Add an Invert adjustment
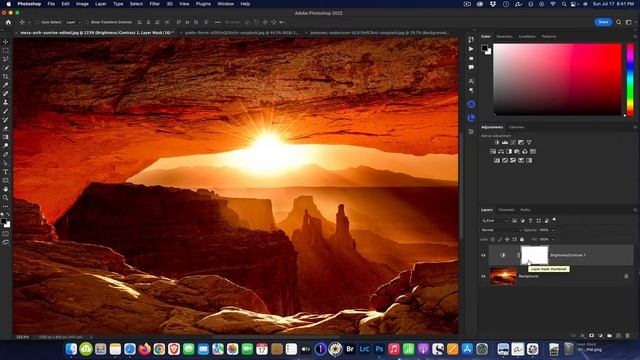Viewport: 640px width, 360px height. pos(497,160)
